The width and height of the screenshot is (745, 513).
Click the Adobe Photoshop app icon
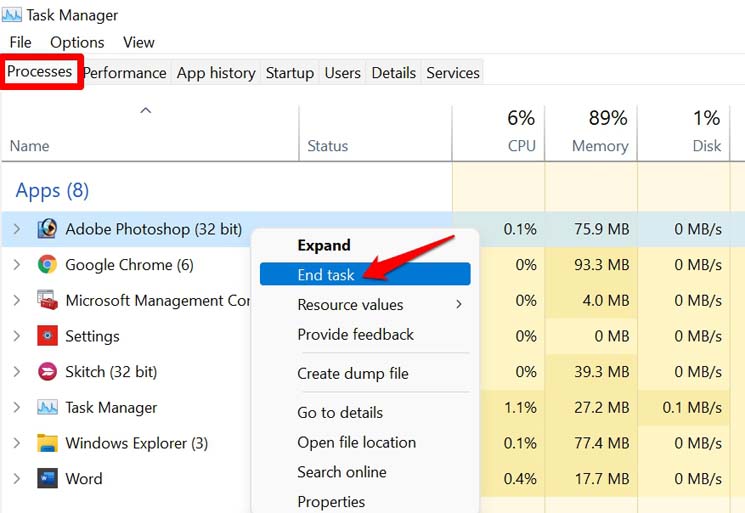pyautogui.click(x=46, y=229)
